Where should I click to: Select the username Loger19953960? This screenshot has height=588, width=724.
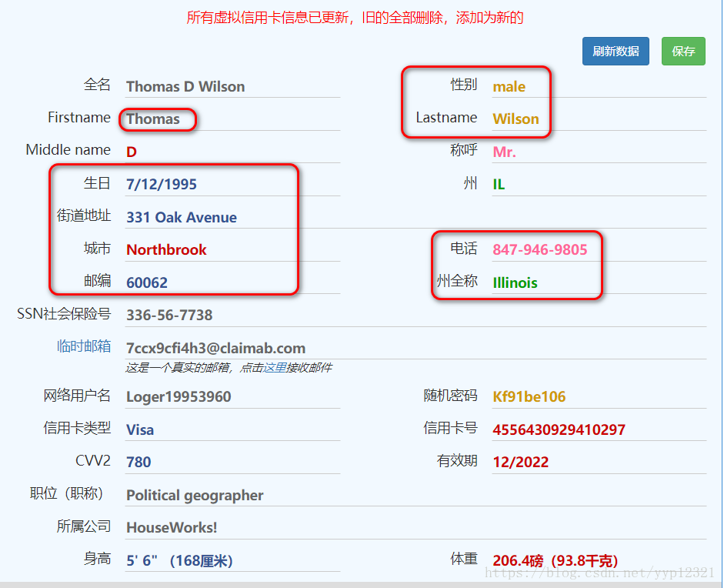[178, 396]
